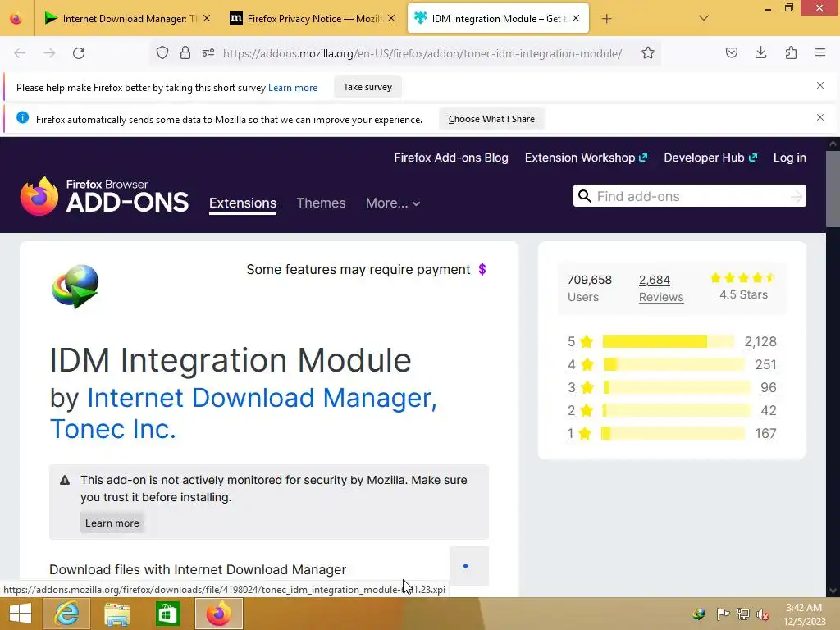
Task: Click the muted volume tray icon
Action: click(762, 614)
